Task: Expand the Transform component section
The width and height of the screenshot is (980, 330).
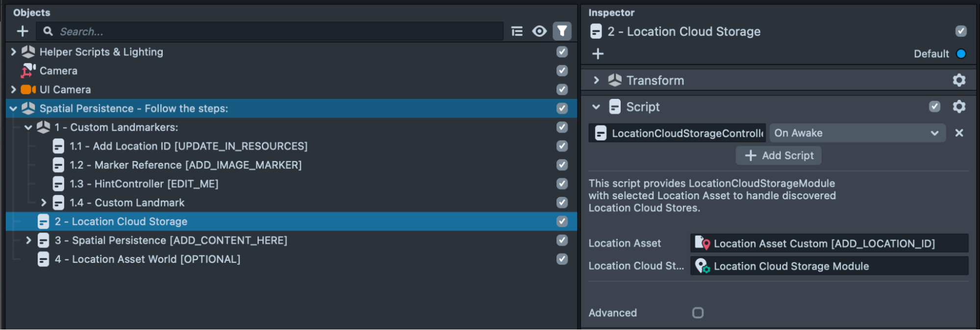Action: 596,80
